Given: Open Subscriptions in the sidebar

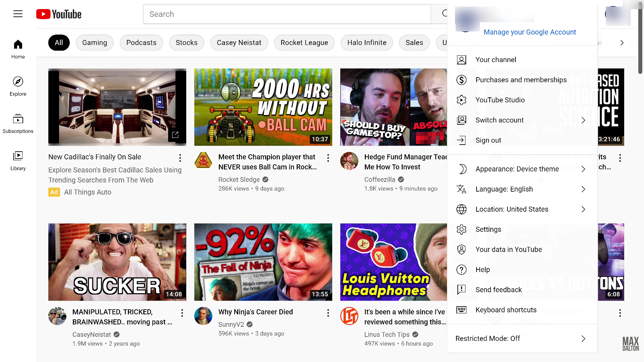Looking at the screenshot, I should (x=18, y=123).
